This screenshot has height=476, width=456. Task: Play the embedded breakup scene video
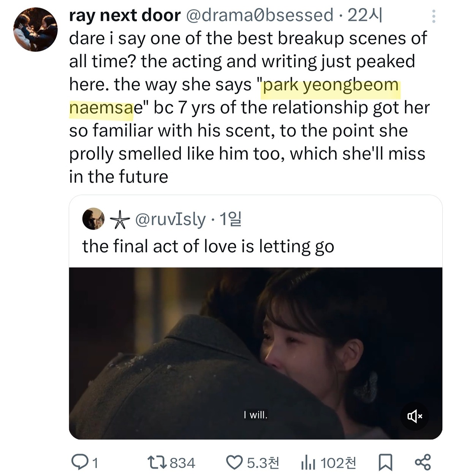(x=255, y=353)
